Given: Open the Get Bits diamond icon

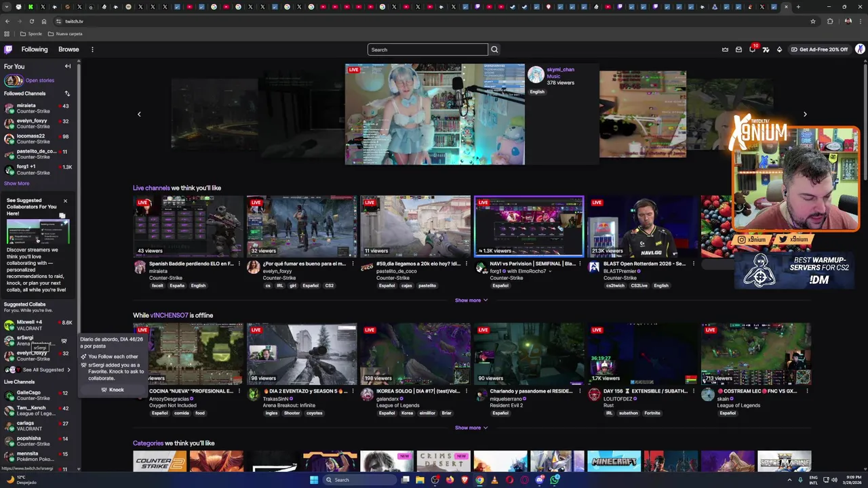Looking at the screenshot, I should click(779, 49).
